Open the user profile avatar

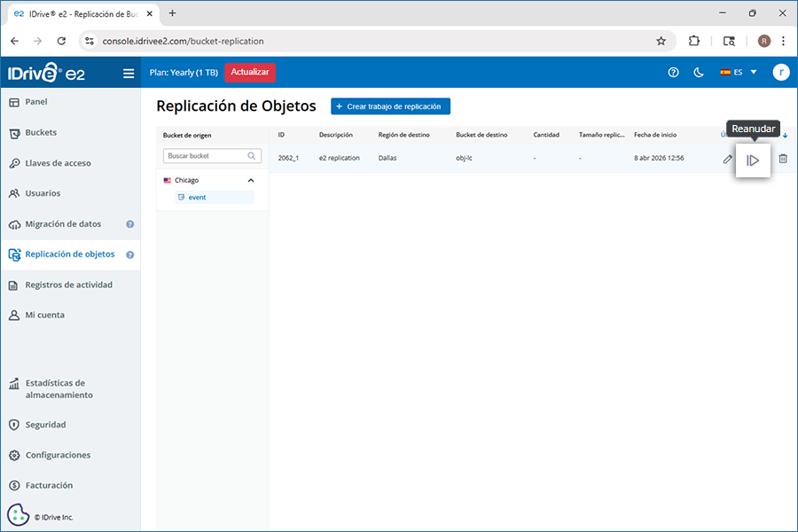(780, 73)
